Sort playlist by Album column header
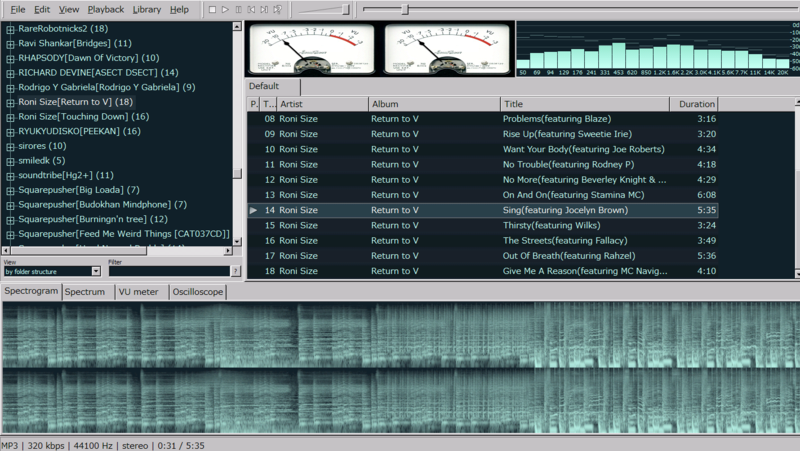 [x=434, y=104]
